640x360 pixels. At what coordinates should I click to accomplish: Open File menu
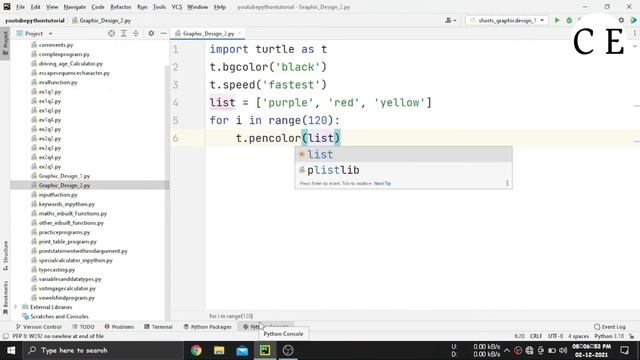(20, 7)
